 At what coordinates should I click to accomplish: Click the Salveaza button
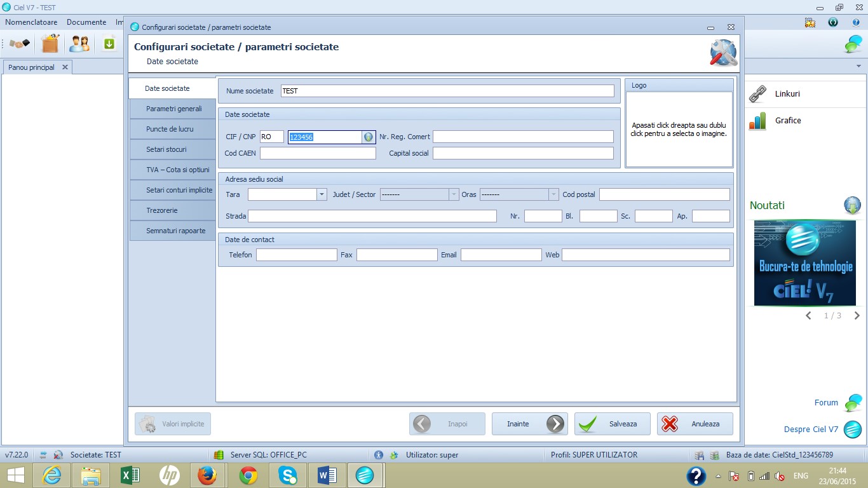(613, 424)
